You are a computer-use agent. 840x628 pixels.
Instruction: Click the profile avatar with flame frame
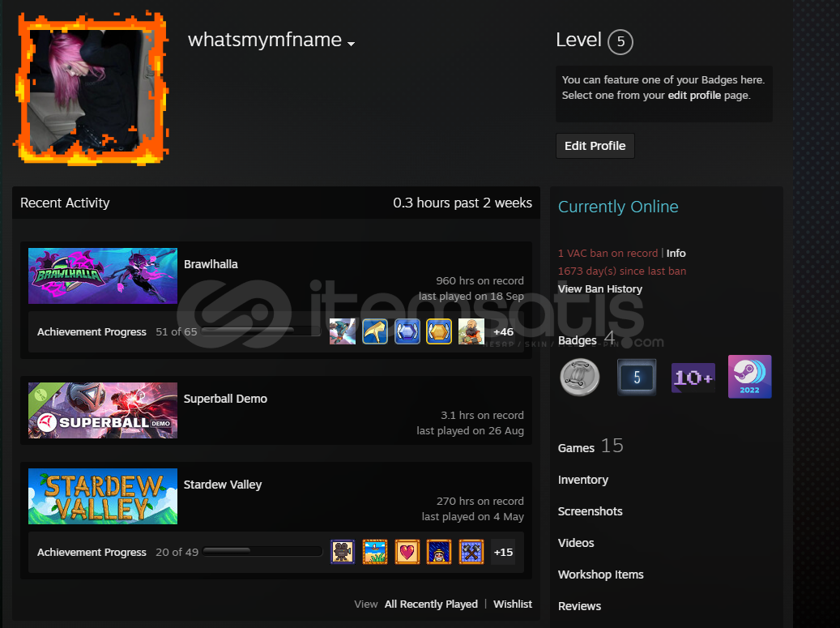click(x=91, y=88)
